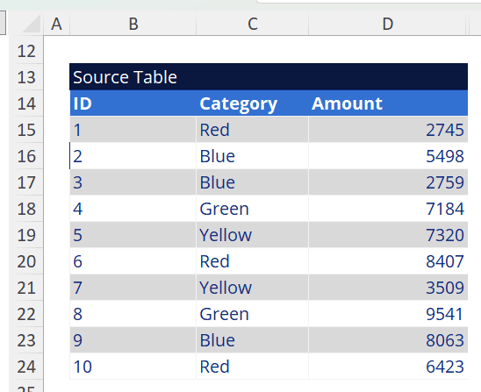This screenshot has height=392, width=481.
Task: Select row 13 header
Action: 26,77
